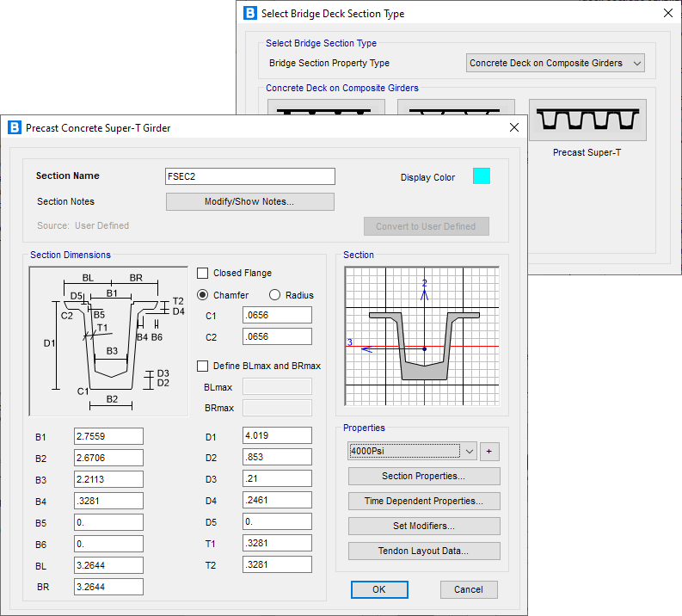The width and height of the screenshot is (682, 616).
Task: Click Modify/Show Notes button
Action: [249, 201]
